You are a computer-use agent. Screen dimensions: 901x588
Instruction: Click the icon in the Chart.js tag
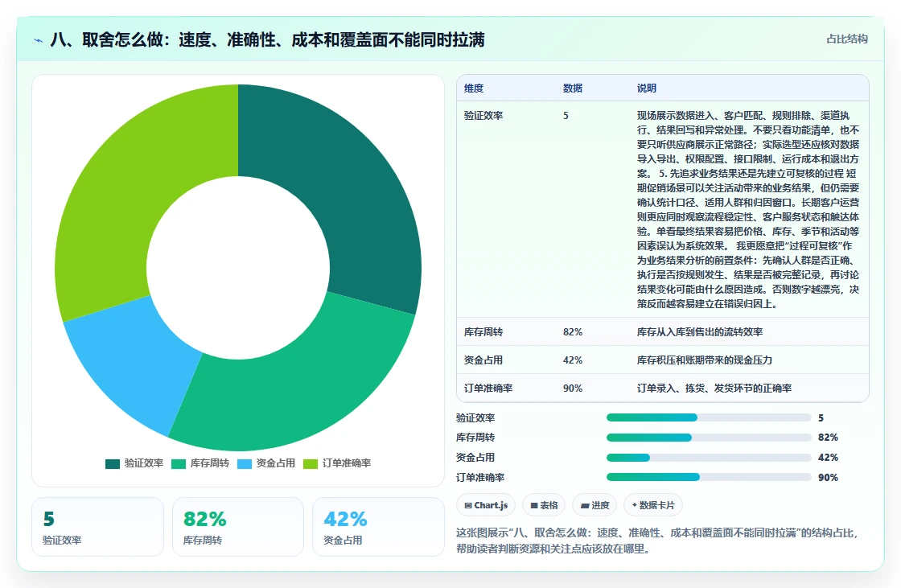point(467,506)
